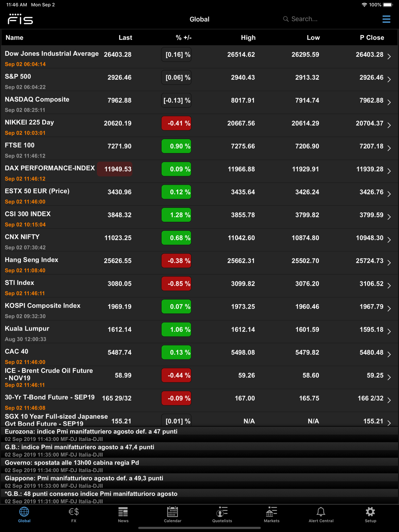399x532 pixels.
Task: Tap the [-0.13] % NASDAQ badge
Action: coord(176,100)
